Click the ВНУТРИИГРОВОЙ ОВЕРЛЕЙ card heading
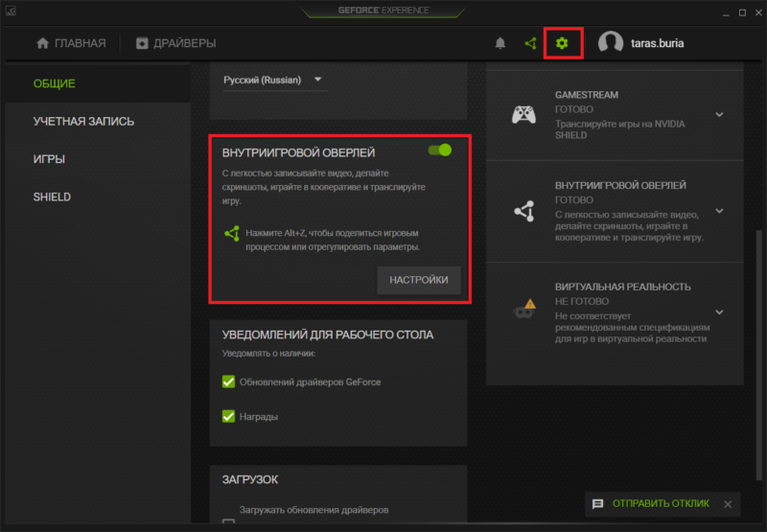The width and height of the screenshot is (767, 532). [x=298, y=152]
